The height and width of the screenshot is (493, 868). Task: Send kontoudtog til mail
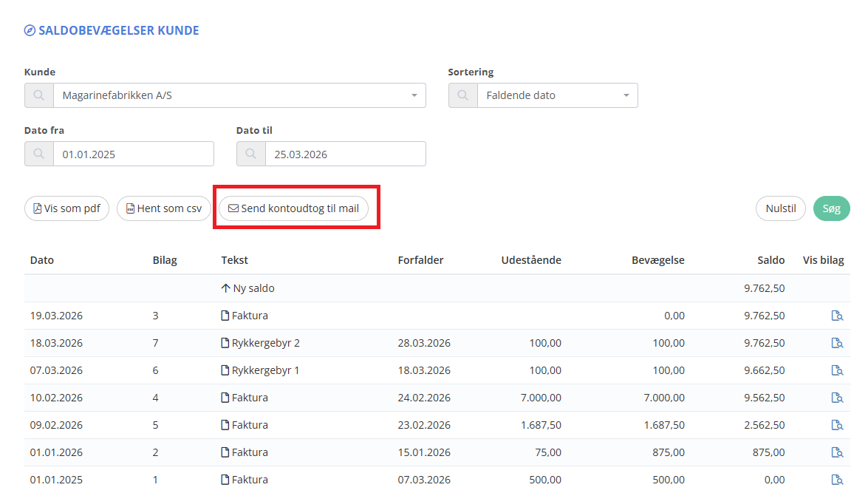coord(293,208)
